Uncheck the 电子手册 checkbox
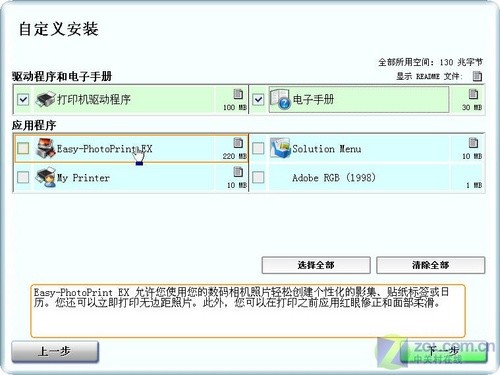 coord(258,99)
